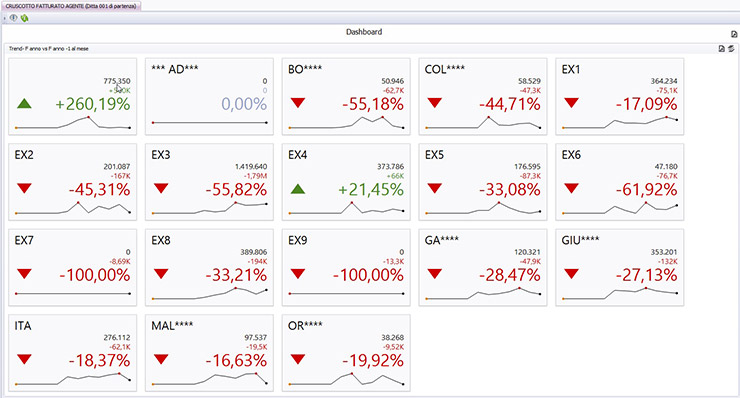Image resolution: width=740 pixels, height=398 pixels.
Task: Click the sparkline chart in MAL**** card
Action: point(210,378)
